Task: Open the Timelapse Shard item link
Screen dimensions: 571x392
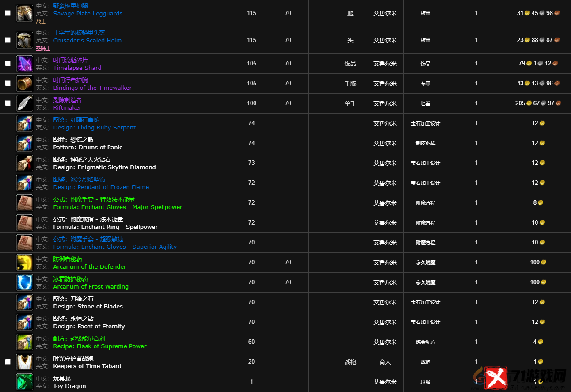Action: (77, 68)
